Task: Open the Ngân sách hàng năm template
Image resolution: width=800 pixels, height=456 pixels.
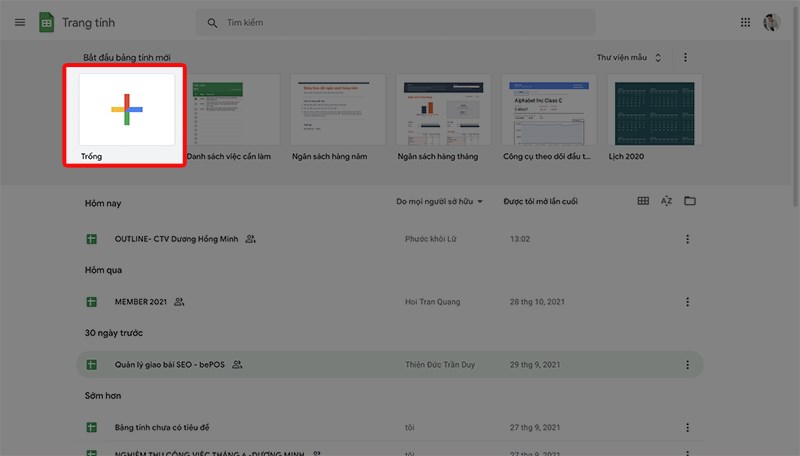Action: (338, 110)
